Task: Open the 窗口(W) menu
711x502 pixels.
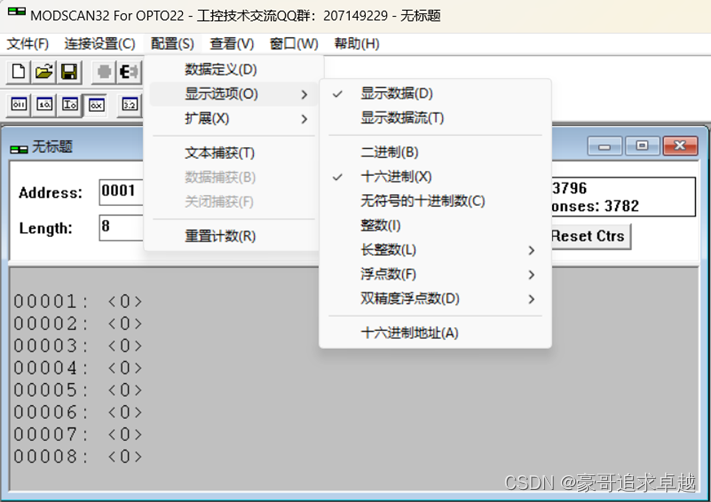Action: (x=294, y=44)
